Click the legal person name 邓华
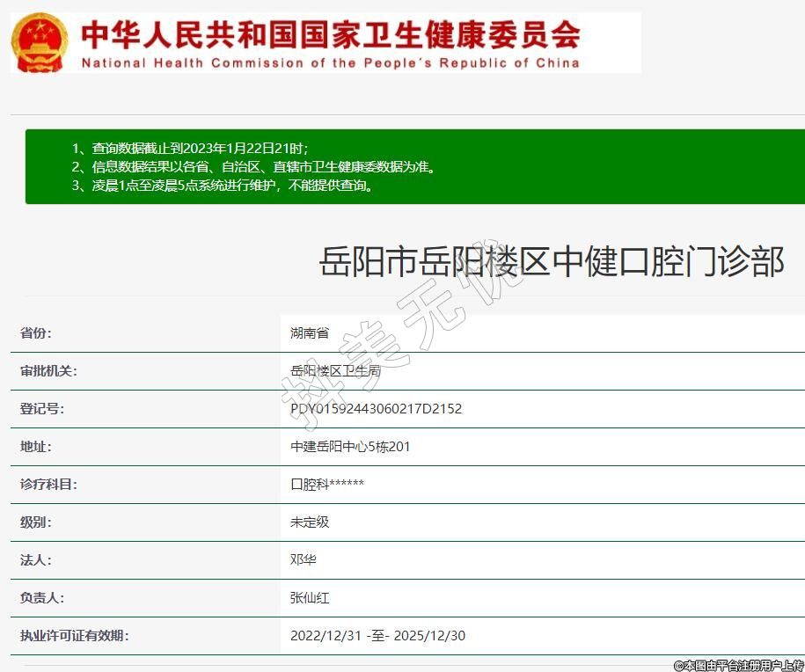805x672 pixels. click(x=304, y=560)
